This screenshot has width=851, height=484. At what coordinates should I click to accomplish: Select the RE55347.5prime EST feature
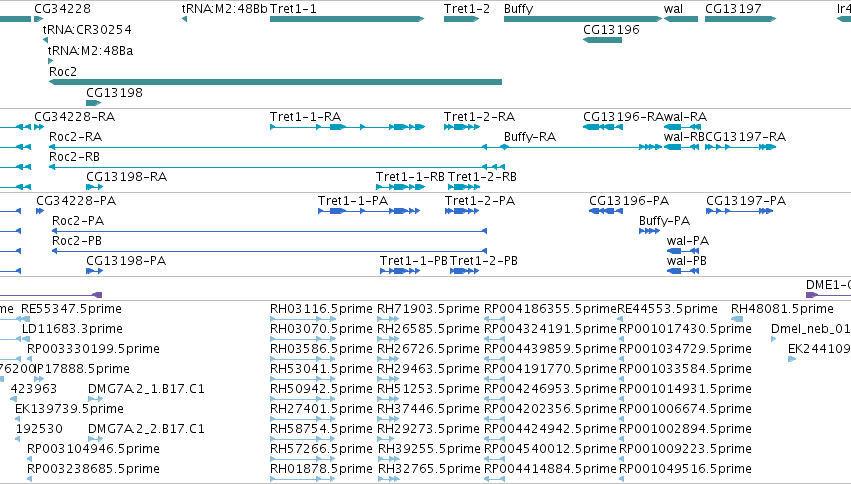(26, 319)
